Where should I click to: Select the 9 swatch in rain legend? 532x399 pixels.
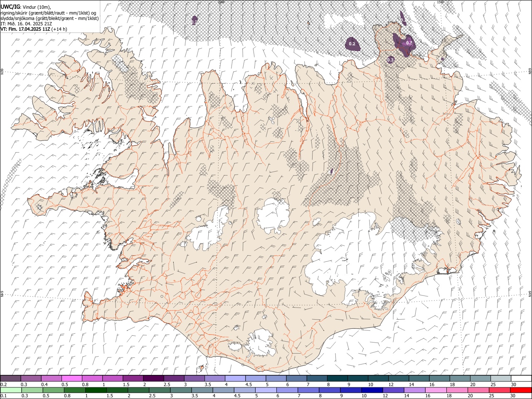point(351,390)
